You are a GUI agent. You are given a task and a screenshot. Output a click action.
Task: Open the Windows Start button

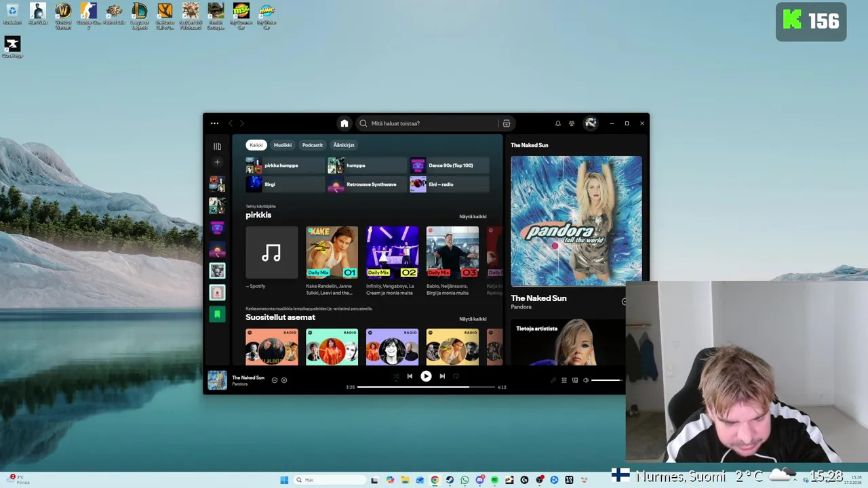pos(284,480)
